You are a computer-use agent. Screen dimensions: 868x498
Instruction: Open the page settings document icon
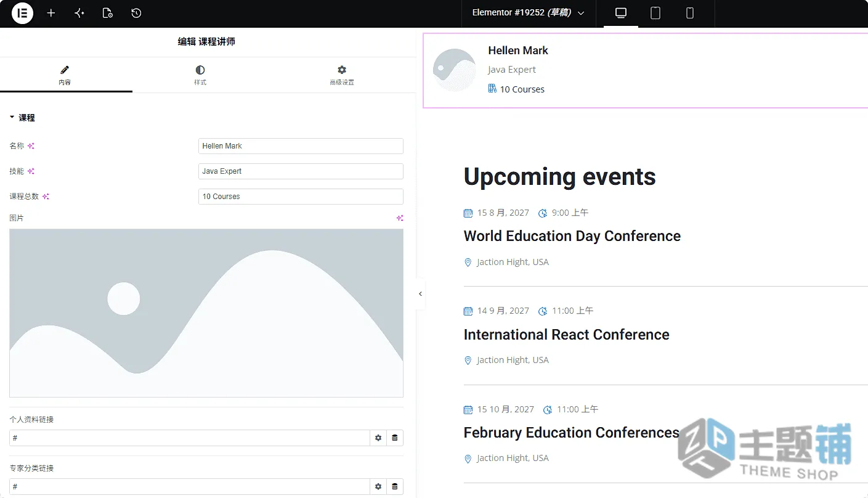click(x=108, y=13)
